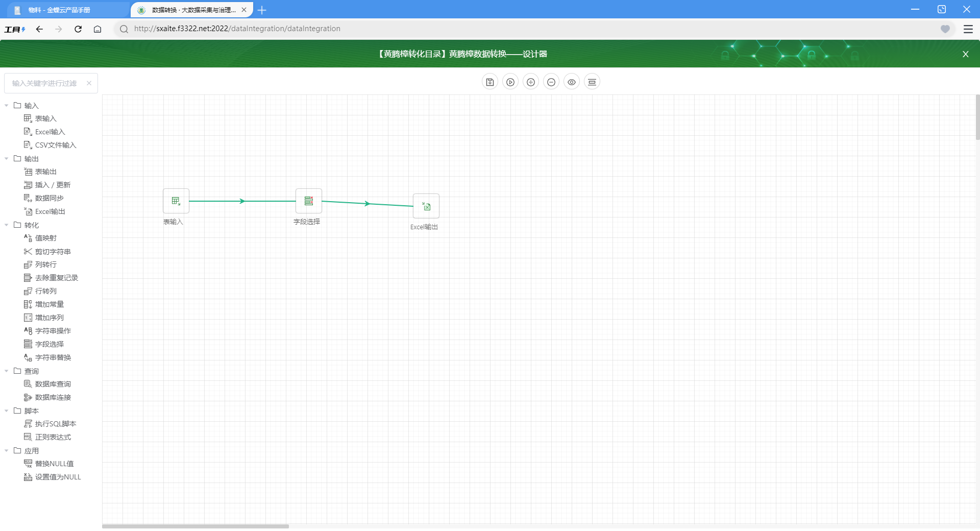Choose Excel输入 component in the sidebar
The image size is (980, 531).
(x=44, y=132)
